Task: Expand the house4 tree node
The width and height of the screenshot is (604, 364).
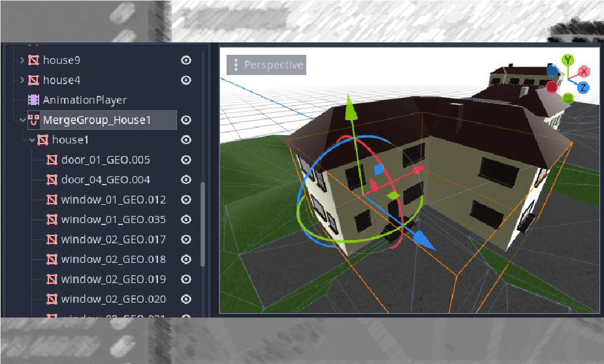Action: pyautogui.click(x=22, y=80)
